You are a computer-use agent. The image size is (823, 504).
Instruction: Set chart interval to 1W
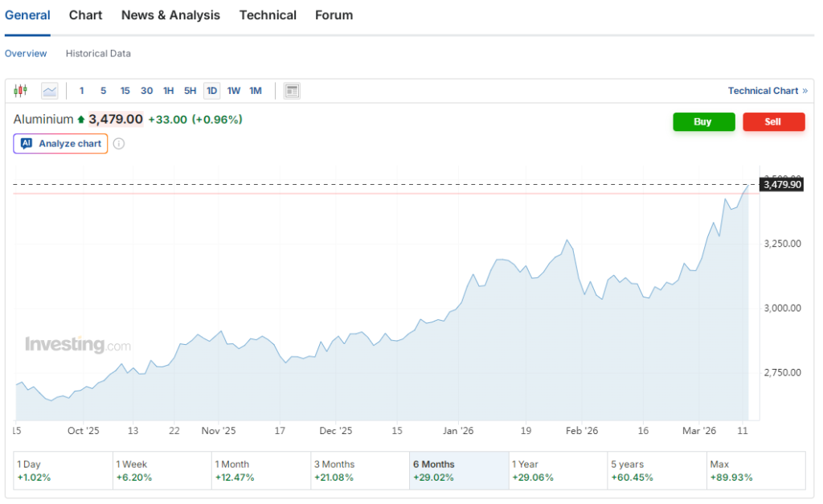[234, 91]
